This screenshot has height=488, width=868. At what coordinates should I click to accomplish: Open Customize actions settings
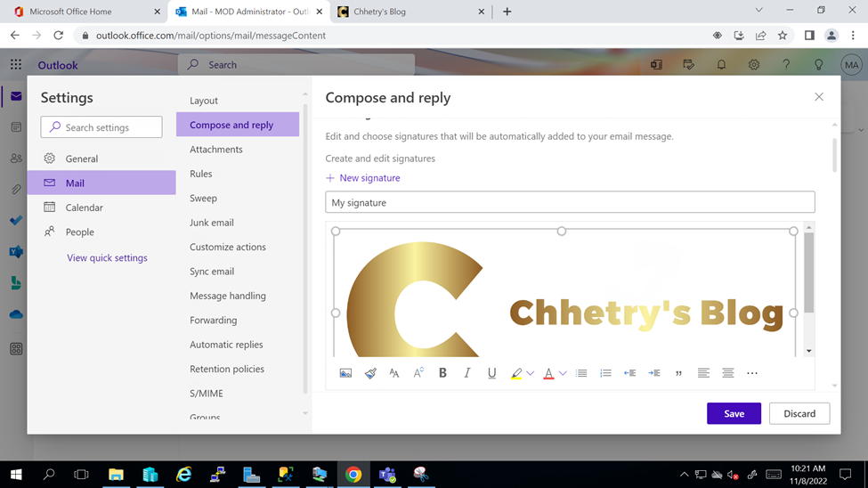[238, 247]
